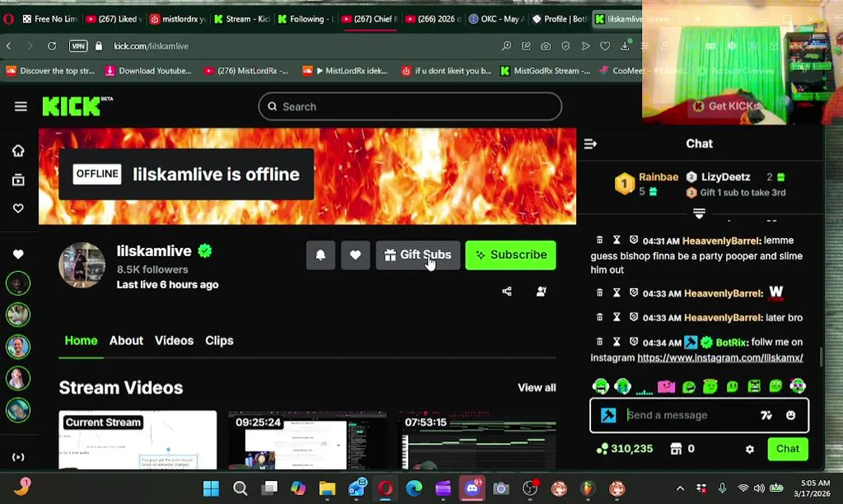Screen dimensions: 843x504
Task: Open 'Download Youtube...' bookmark
Action: tap(148, 71)
